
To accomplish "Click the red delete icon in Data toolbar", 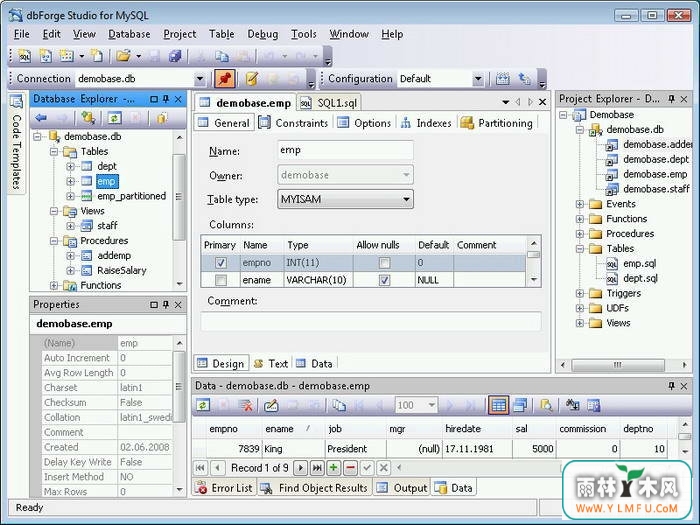I will click(246, 405).
